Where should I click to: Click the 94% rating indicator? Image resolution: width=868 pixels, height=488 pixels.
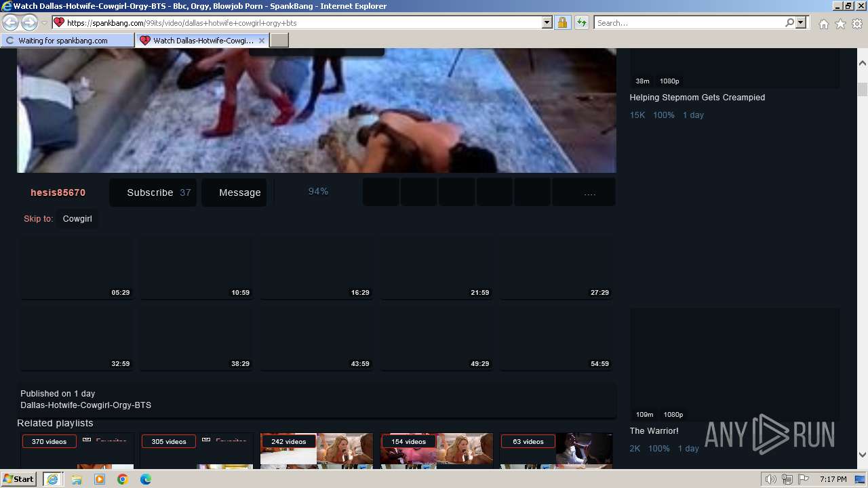coord(318,191)
